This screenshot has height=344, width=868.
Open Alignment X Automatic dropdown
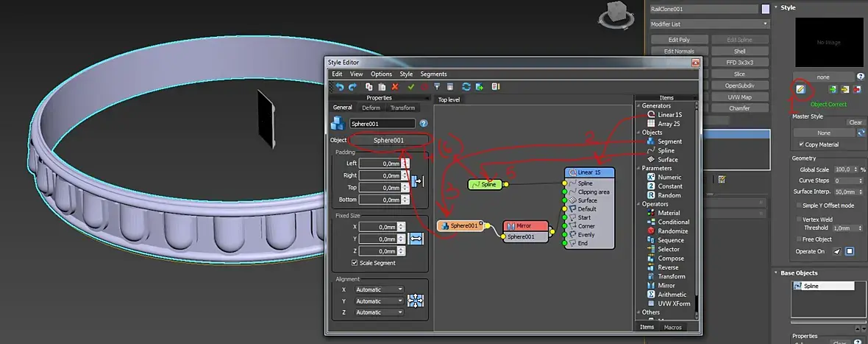[379, 289]
